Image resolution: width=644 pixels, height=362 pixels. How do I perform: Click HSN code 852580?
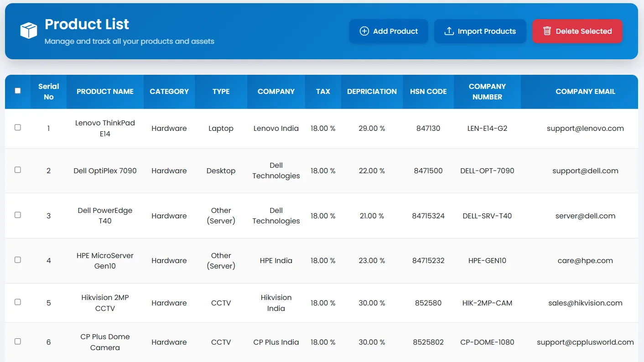(x=428, y=303)
